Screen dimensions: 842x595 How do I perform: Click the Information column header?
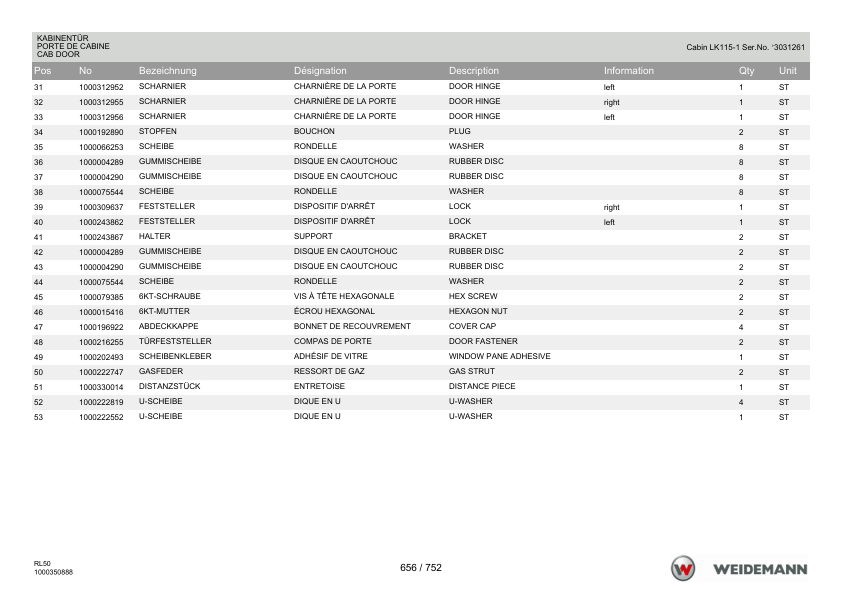[629, 70]
